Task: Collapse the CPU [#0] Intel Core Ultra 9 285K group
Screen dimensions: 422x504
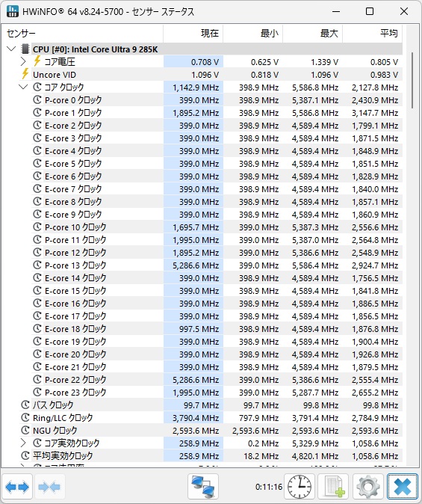Action: tap(11, 49)
